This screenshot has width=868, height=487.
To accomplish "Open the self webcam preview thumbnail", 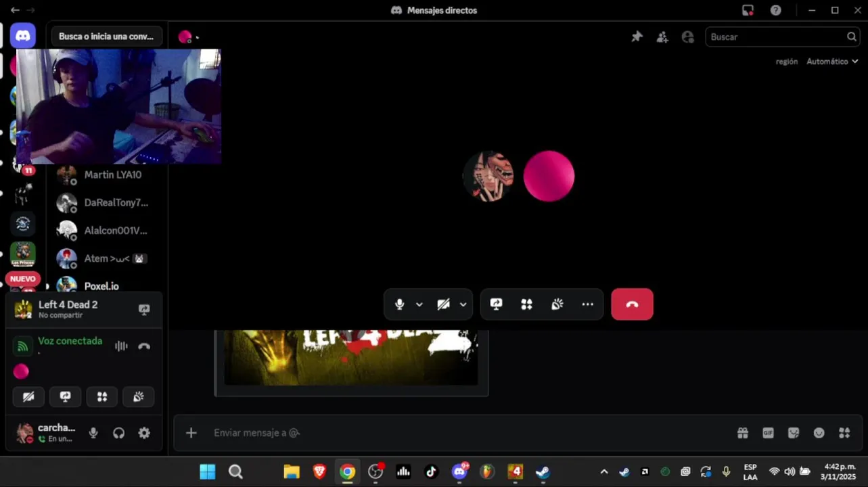I will pos(118,106).
